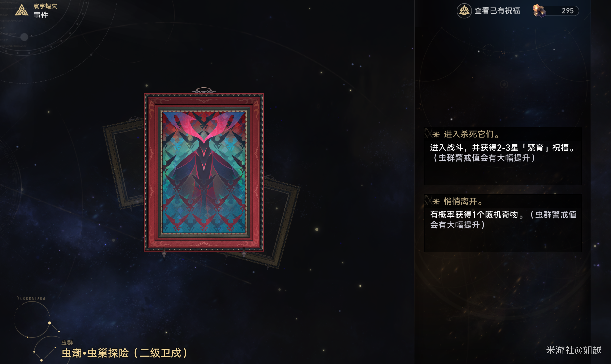The image size is (611, 364).
Task: Click the star icon beside 进入杀死它们
Action: pos(436,134)
